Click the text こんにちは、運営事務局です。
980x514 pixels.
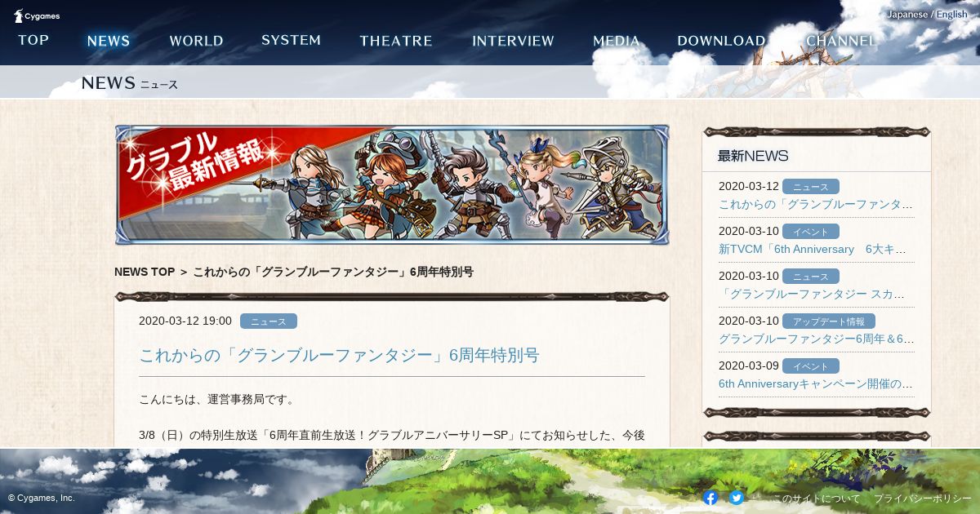click(x=217, y=400)
